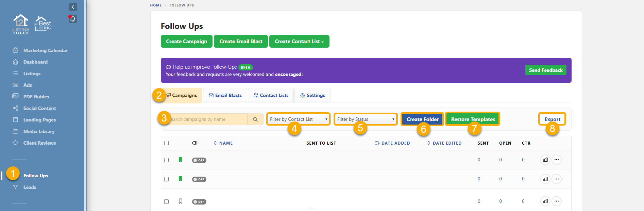Click the search magnifier icon button
Screen dimensions: 644x211
pos(255,119)
